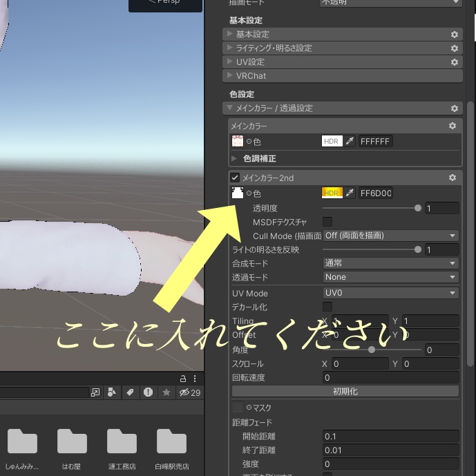
Task: Uncheck メインカラー2nd checkbox
Action: pyautogui.click(x=235, y=178)
